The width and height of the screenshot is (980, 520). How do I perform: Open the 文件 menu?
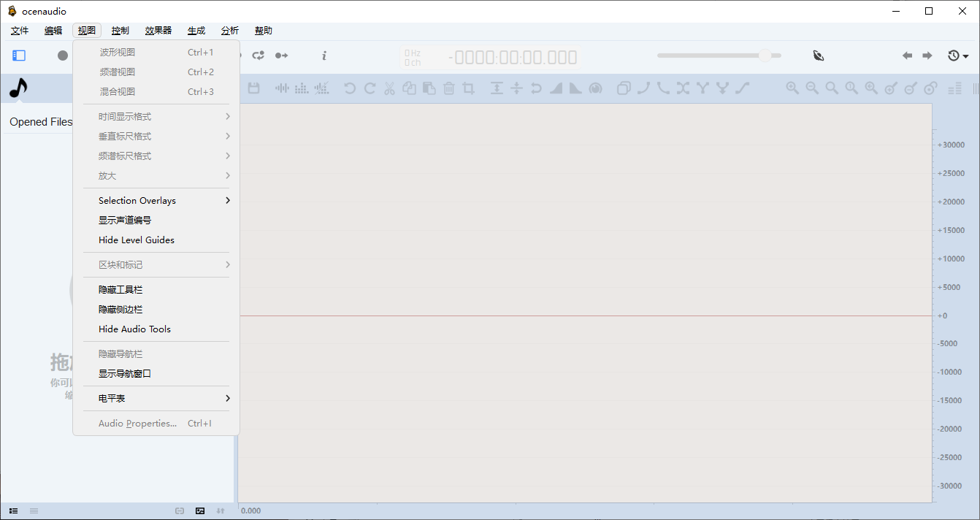tap(20, 31)
